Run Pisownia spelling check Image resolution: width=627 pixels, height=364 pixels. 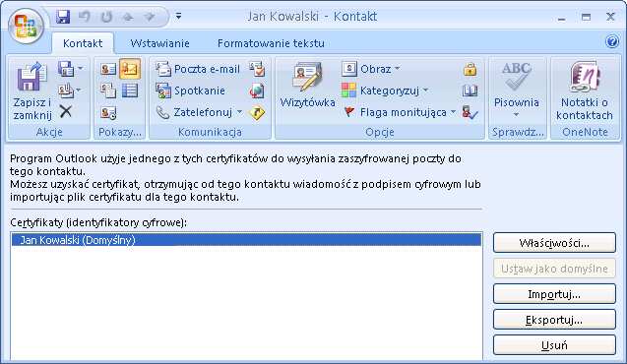[x=516, y=86]
